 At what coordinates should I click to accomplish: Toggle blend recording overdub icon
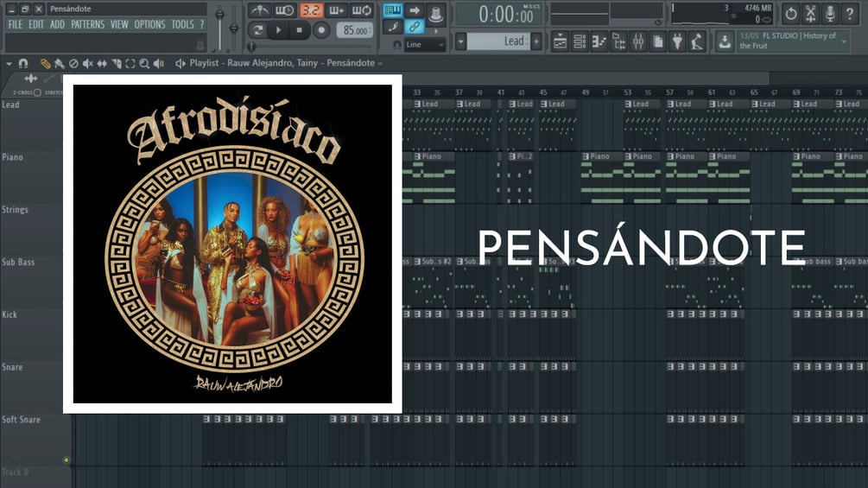coord(337,10)
